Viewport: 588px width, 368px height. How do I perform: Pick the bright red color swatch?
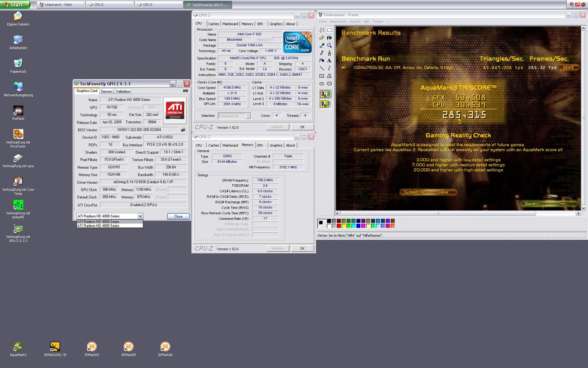tap(339, 226)
